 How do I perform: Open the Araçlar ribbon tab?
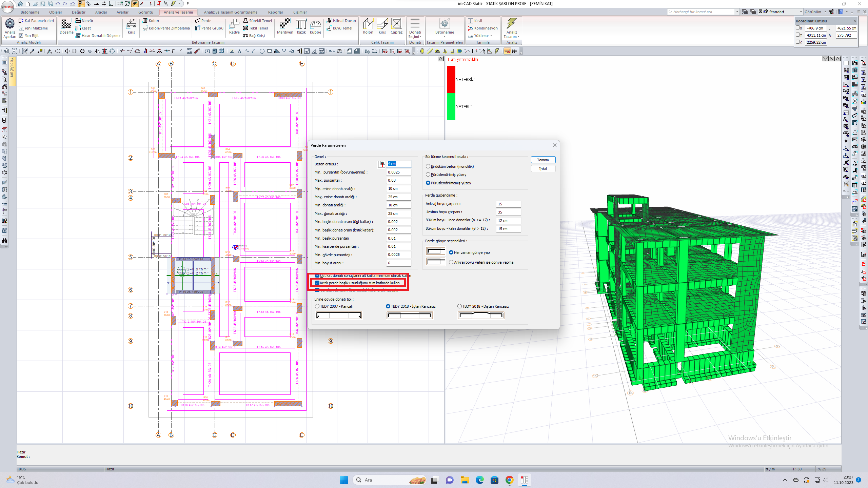(x=101, y=12)
